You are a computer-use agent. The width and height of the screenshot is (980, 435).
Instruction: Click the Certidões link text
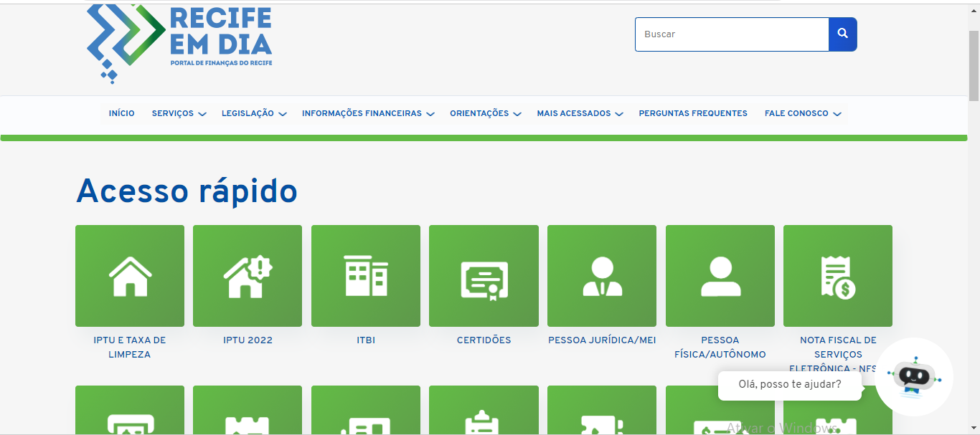pyautogui.click(x=484, y=340)
